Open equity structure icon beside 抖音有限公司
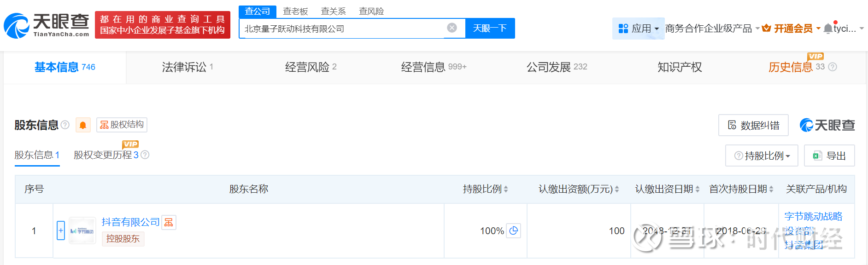868x265 pixels. pyautogui.click(x=169, y=223)
